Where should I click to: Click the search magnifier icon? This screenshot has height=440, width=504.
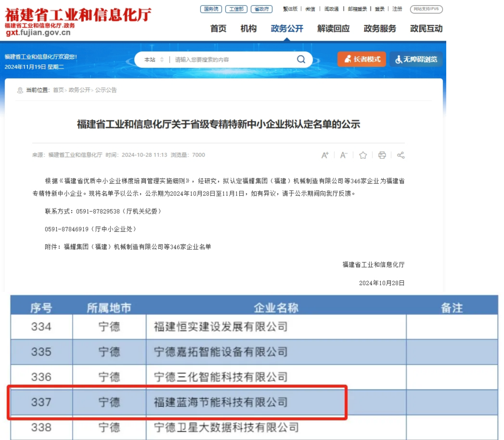point(301,59)
